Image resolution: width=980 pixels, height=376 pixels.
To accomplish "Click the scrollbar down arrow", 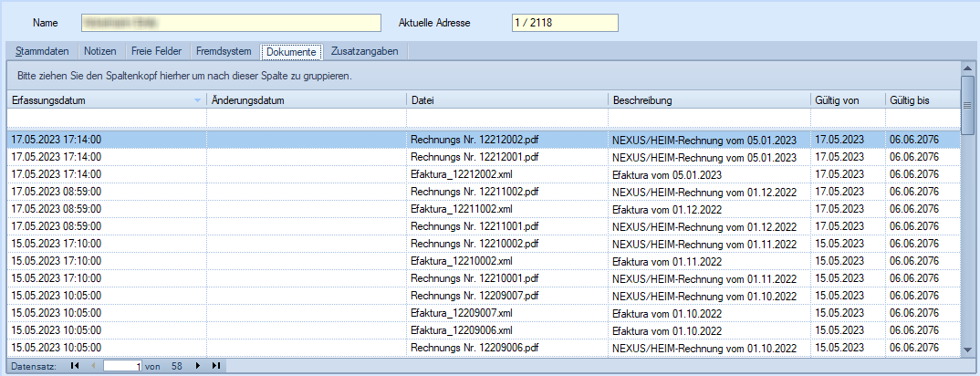I will (968, 350).
